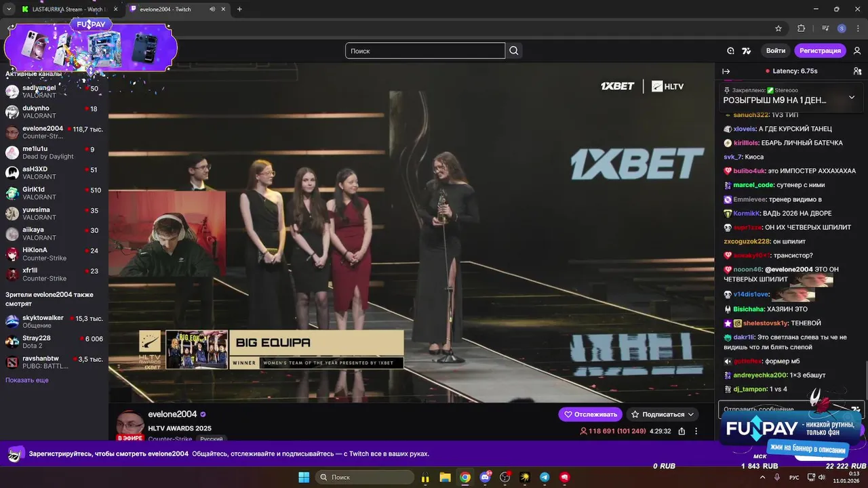
Task: Click the Русский language tag
Action: click(x=212, y=439)
